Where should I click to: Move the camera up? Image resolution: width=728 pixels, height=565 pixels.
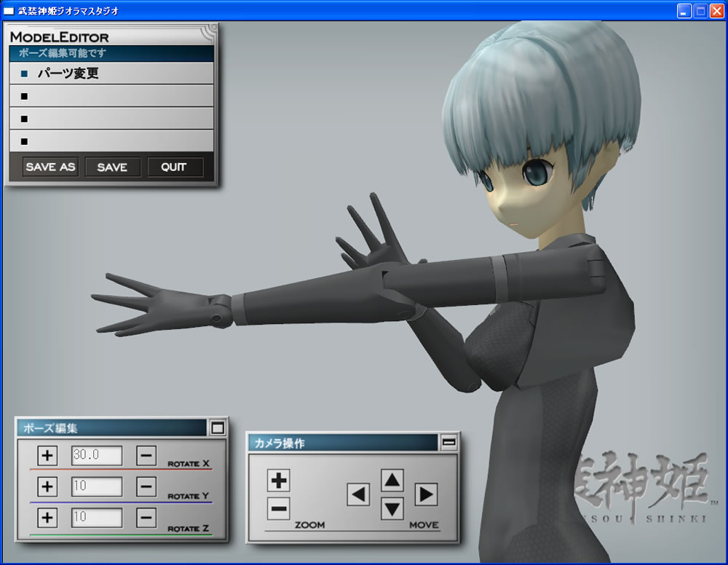pyautogui.click(x=392, y=480)
